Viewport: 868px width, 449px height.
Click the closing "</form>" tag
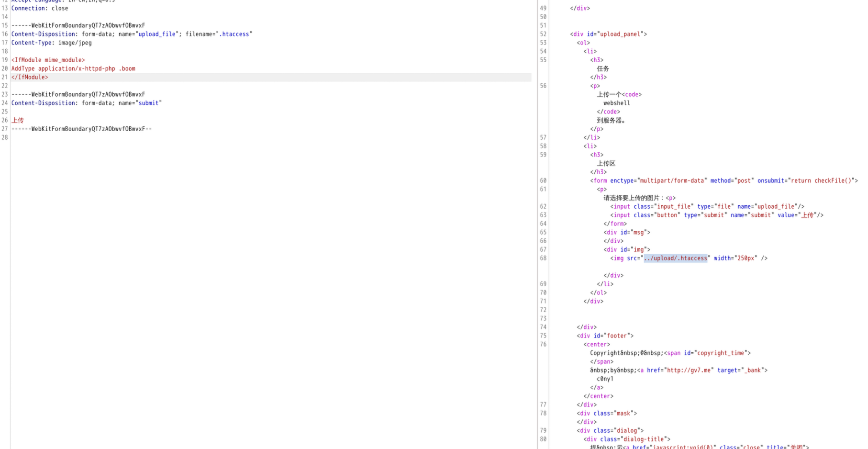(615, 224)
